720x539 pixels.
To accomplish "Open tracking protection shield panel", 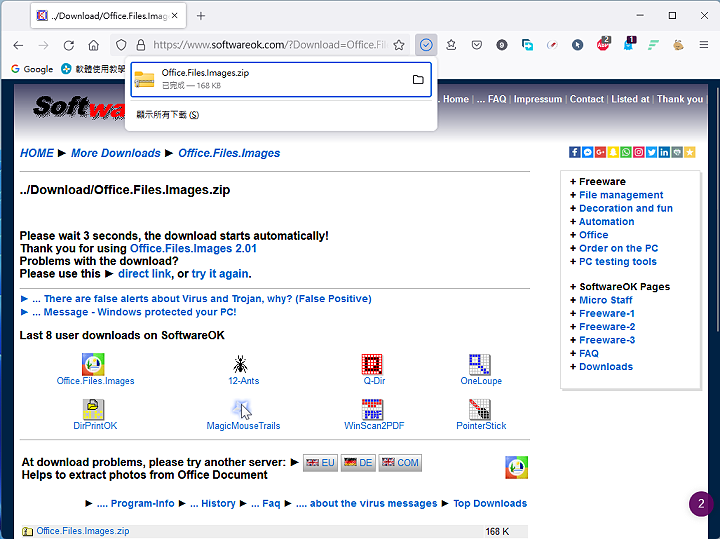I will [x=121, y=45].
